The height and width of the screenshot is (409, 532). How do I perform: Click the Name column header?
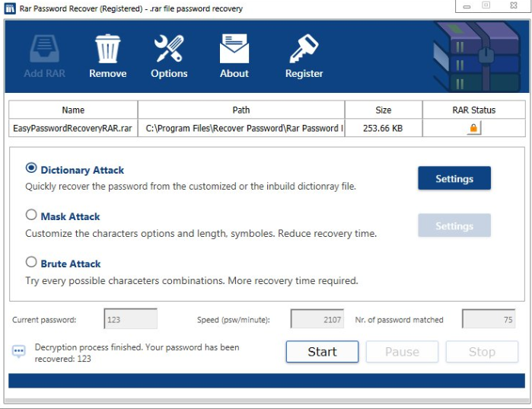tap(73, 110)
